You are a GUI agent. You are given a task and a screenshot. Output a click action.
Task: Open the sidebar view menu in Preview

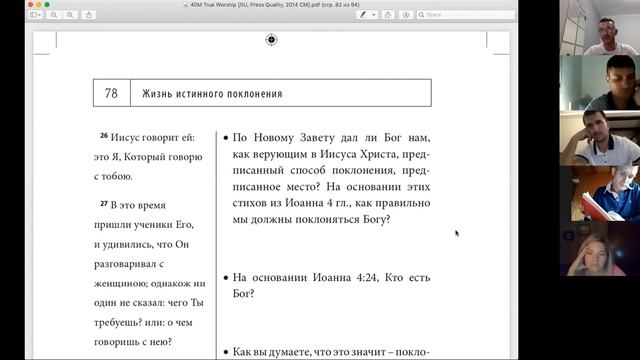point(36,15)
